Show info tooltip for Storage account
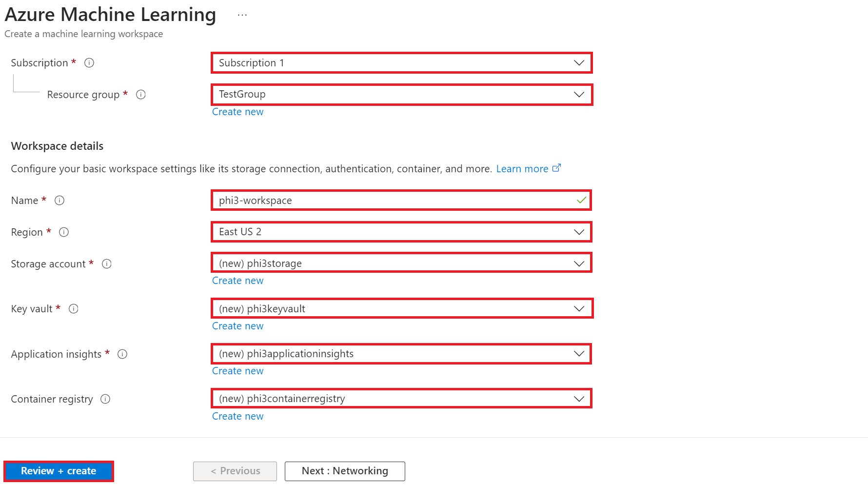Image resolution: width=868 pixels, height=486 pixels. tap(107, 264)
